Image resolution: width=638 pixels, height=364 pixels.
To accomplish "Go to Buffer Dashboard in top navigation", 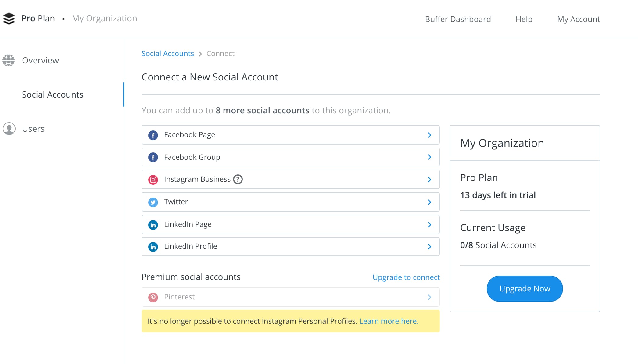I will [458, 19].
